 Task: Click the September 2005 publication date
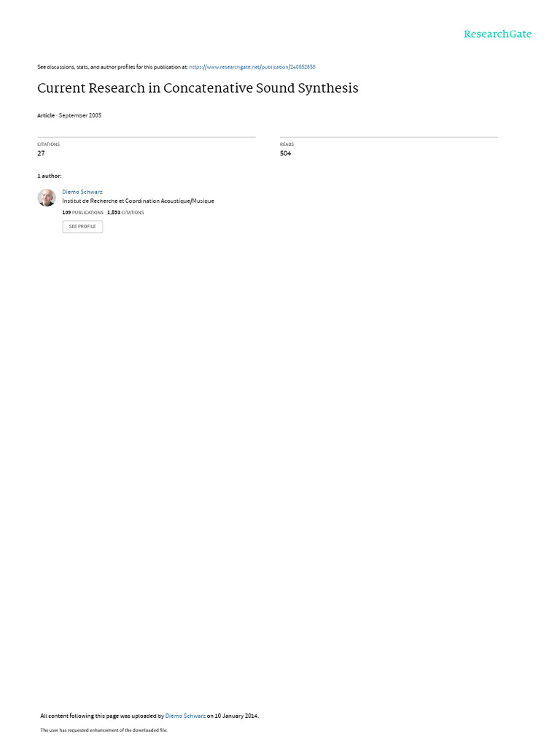point(80,116)
